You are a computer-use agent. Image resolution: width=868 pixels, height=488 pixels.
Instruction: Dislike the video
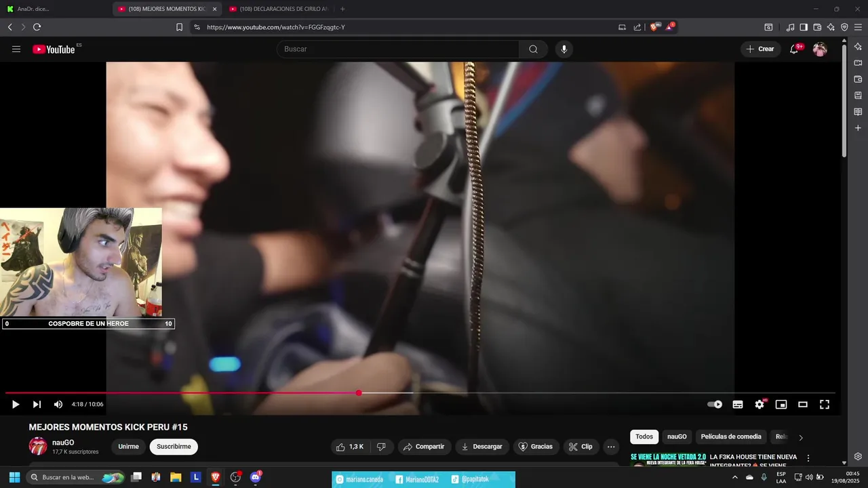[381, 447]
